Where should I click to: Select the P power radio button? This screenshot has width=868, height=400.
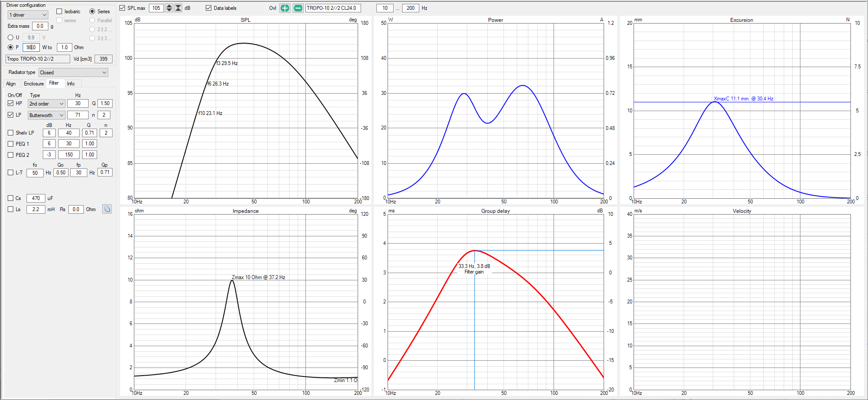click(x=11, y=47)
